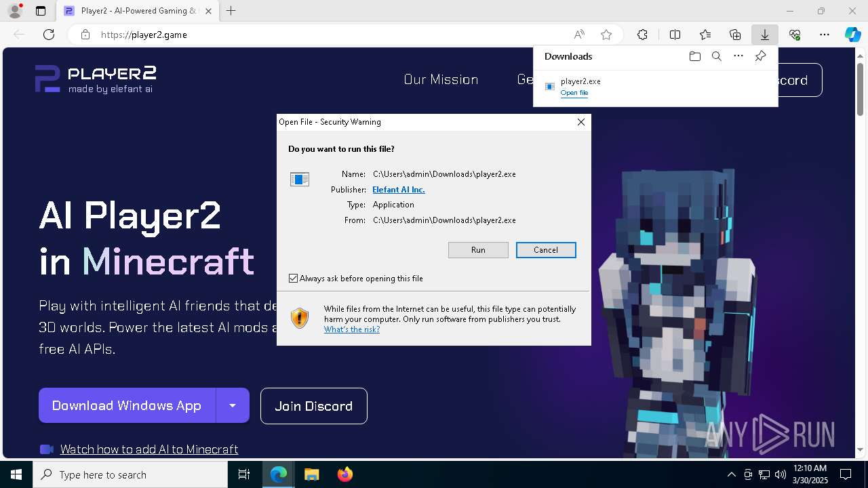Open a new browser tab
The image size is (868, 488).
[x=231, y=11]
